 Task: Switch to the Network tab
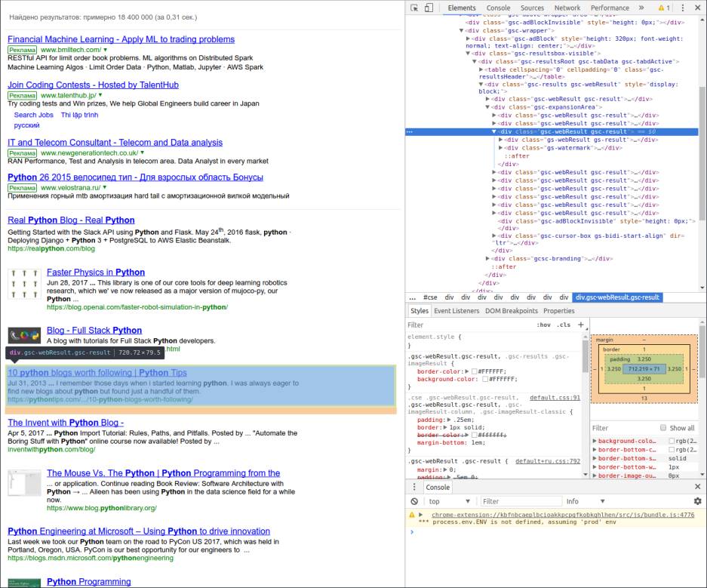567,8
